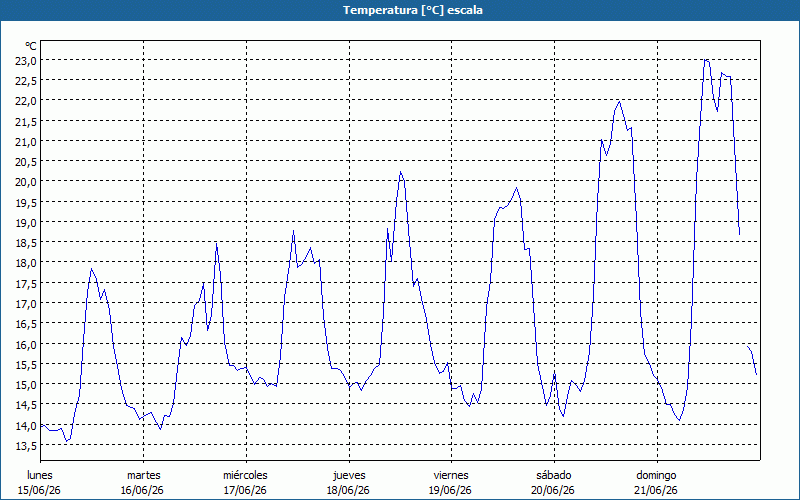The image size is (800, 500).
Task: Click the 21,0 y-axis value
Action: (x=26, y=141)
